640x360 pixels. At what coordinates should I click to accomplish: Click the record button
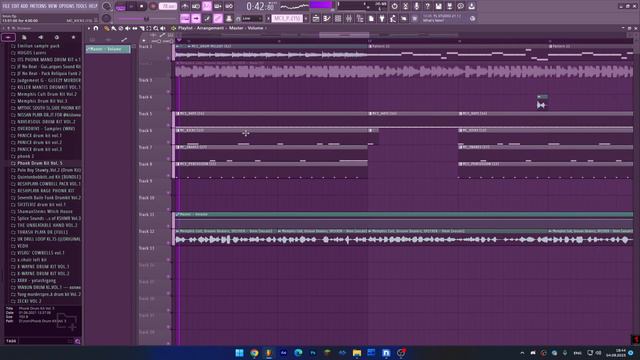(153, 7)
